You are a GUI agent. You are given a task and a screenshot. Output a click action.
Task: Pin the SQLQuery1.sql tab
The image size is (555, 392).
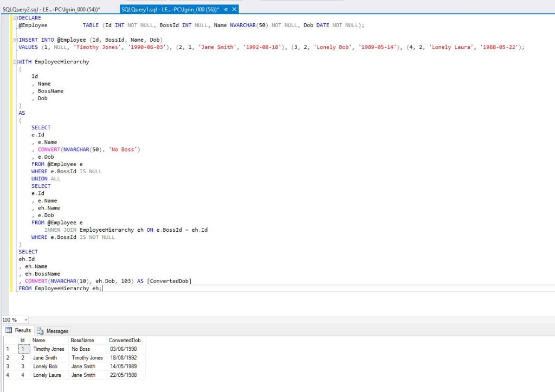click(226, 9)
